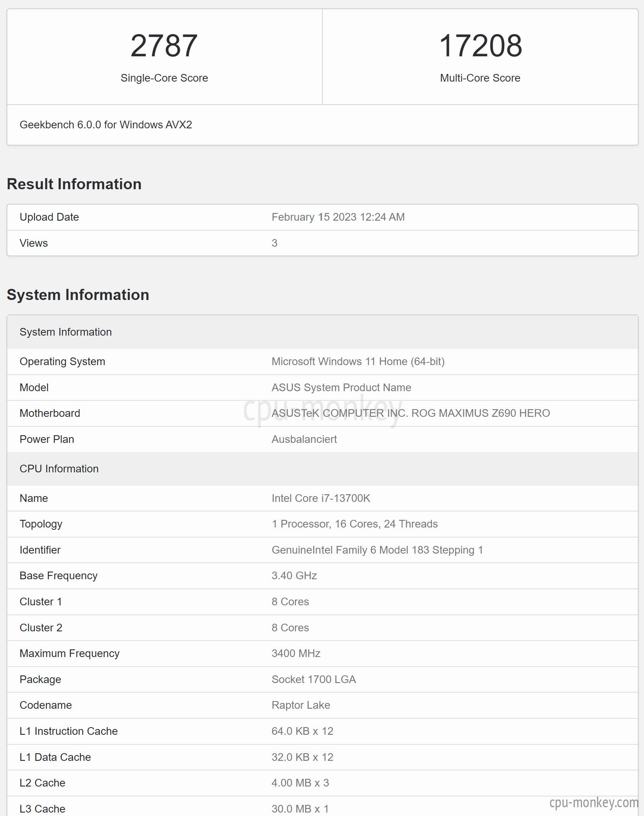Click the Views label
The width and height of the screenshot is (644, 816).
tap(34, 243)
